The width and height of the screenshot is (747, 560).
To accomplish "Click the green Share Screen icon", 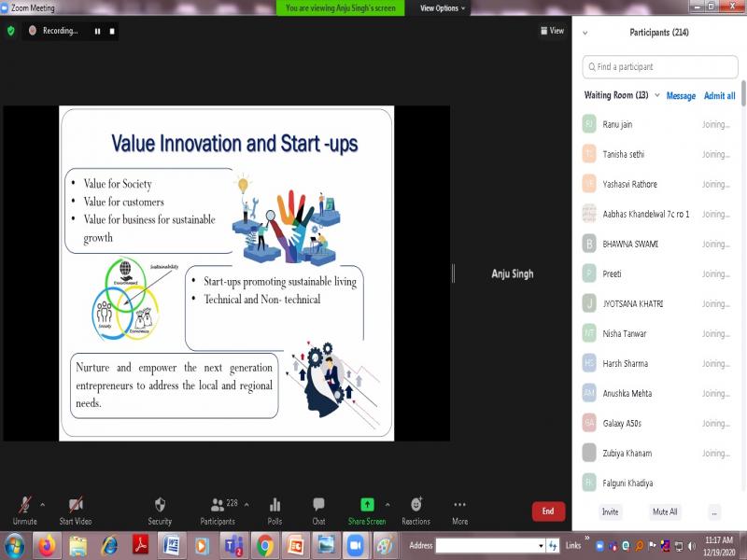I will point(367,505).
